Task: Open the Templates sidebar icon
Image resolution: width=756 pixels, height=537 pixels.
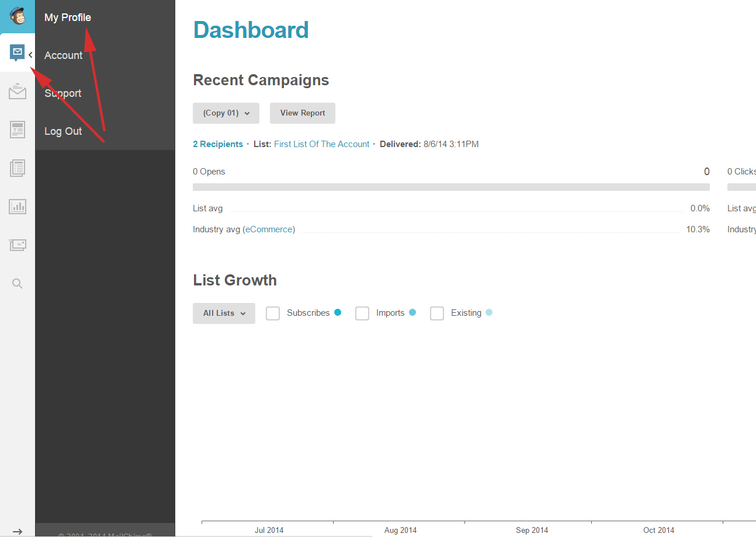Action: pos(18,130)
